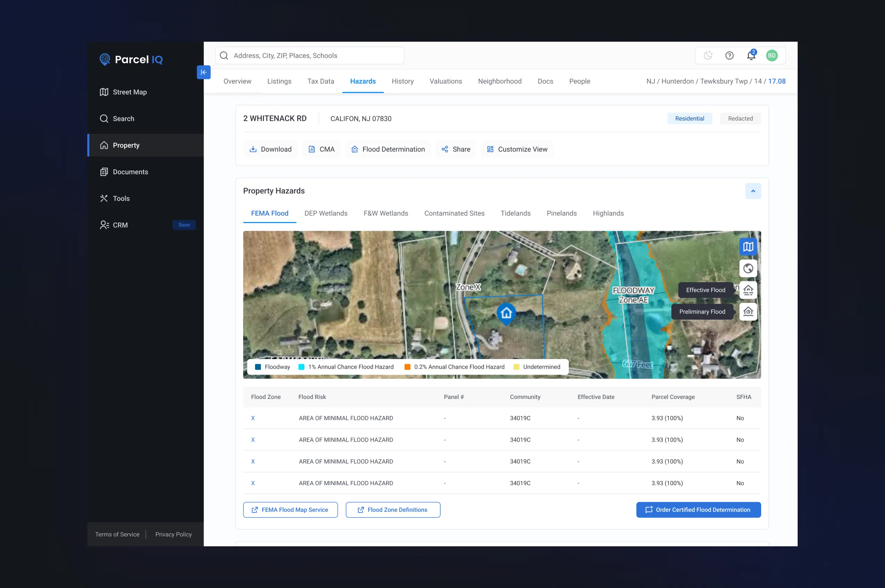This screenshot has height=588, width=885.
Task: Click Order Certified Flood Determination button
Action: tap(698, 509)
